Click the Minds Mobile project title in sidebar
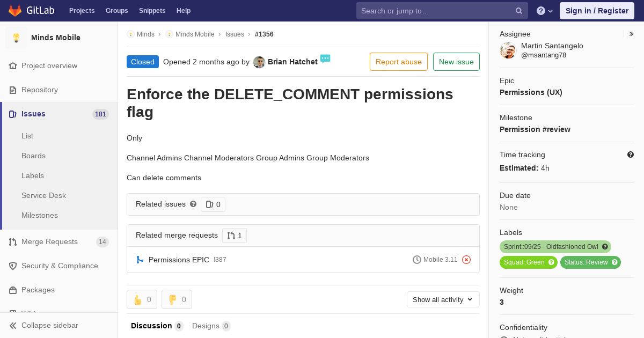Viewport: 644px width, 338px height. 56,38
